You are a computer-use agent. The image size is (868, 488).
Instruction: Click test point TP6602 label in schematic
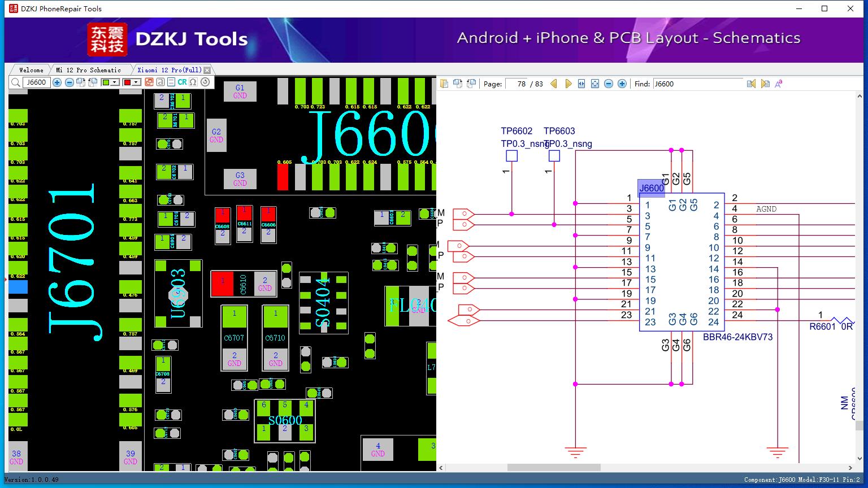tap(517, 131)
